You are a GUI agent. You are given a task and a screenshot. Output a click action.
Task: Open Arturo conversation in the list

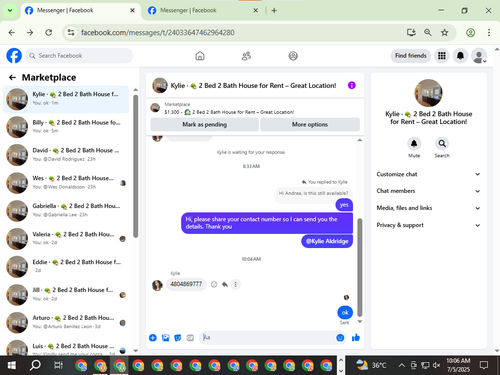[x=66, y=323]
